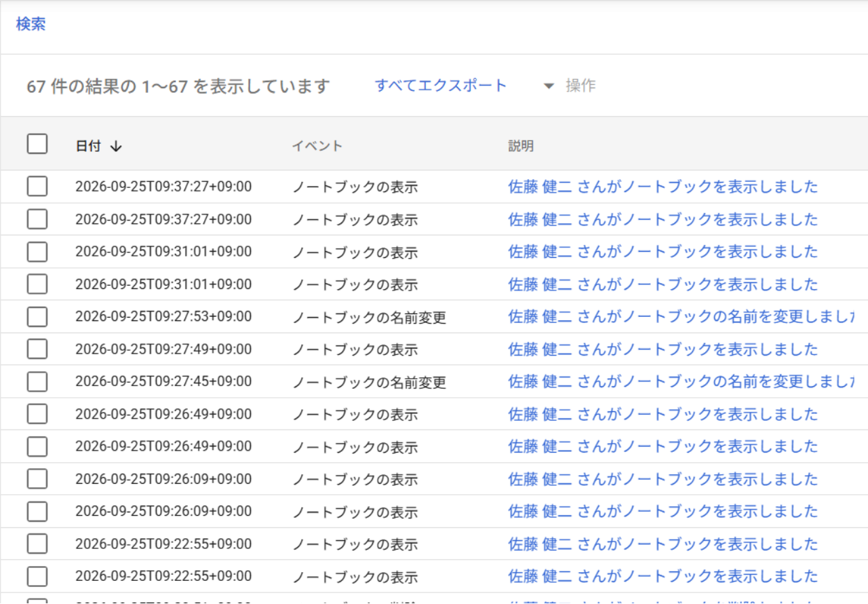
Task: Click ノートブックの表示 event in the 09:27:49 row
Action: click(355, 350)
